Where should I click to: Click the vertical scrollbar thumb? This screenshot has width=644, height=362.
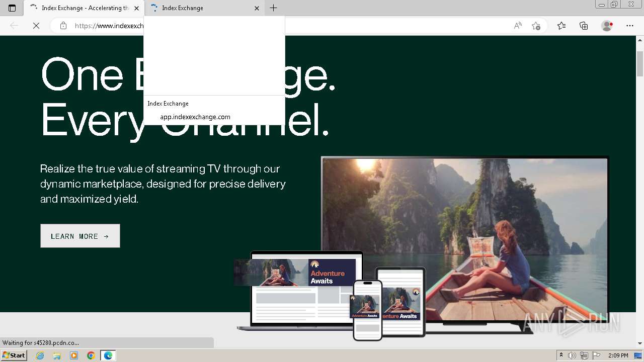(x=640, y=64)
